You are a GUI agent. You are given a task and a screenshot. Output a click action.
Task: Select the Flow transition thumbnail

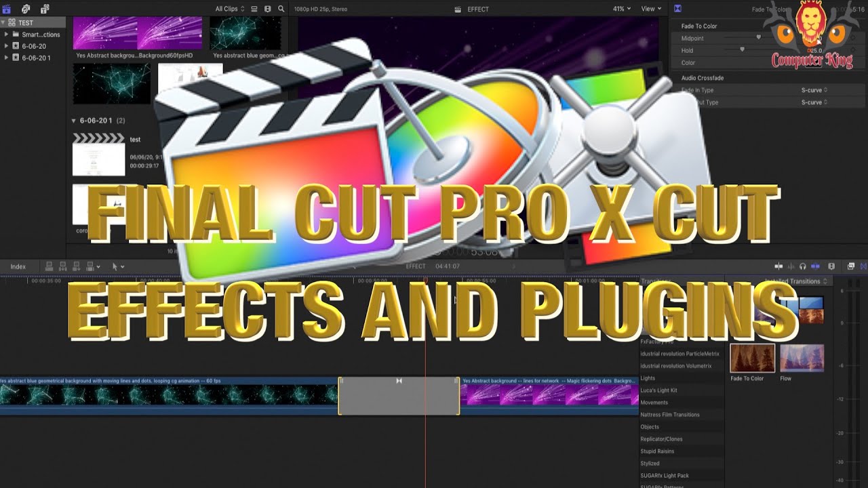[x=802, y=359]
